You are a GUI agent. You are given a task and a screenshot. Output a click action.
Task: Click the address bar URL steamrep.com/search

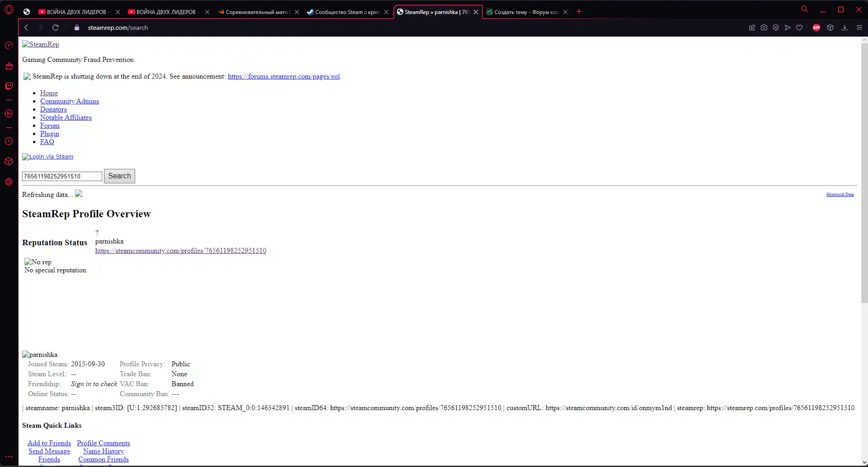pos(118,28)
